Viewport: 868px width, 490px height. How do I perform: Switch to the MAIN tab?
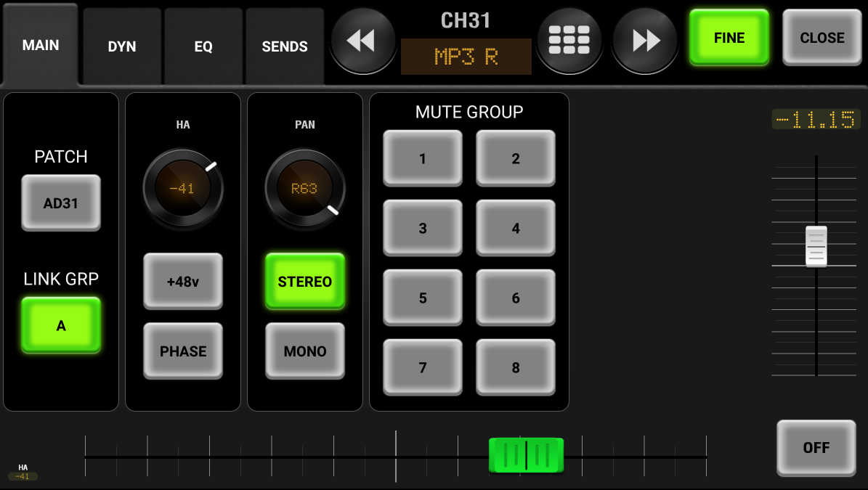[41, 45]
